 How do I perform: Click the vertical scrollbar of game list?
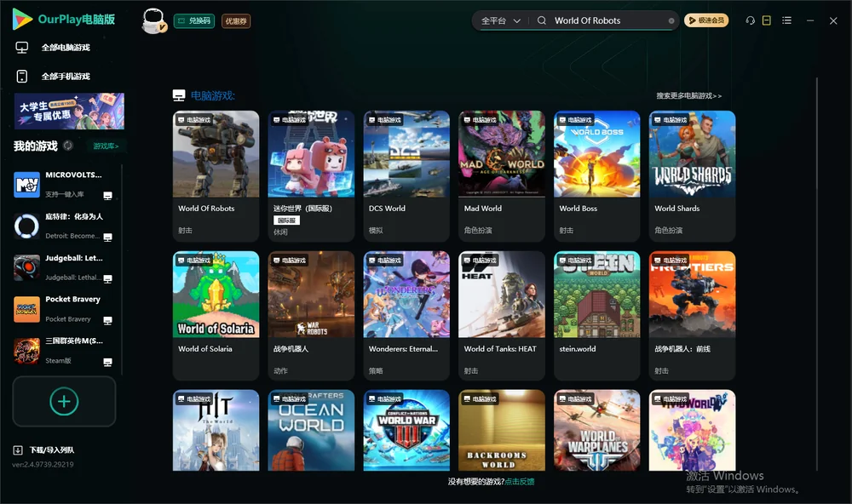click(816, 274)
